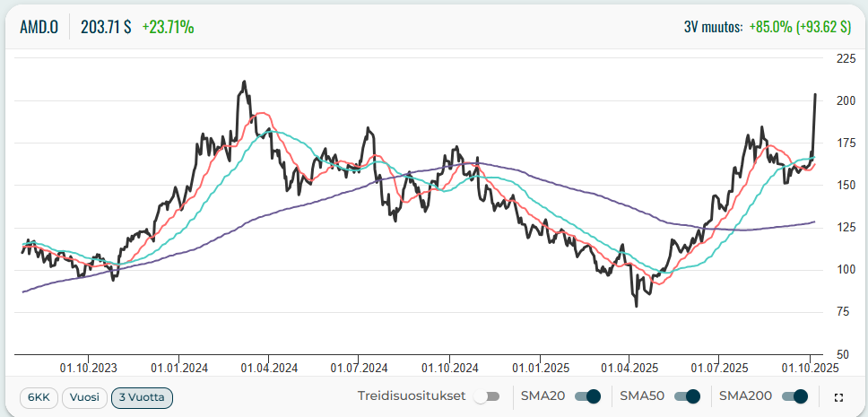Click the +85.0% (+93.62 $) value

(x=800, y=27)
